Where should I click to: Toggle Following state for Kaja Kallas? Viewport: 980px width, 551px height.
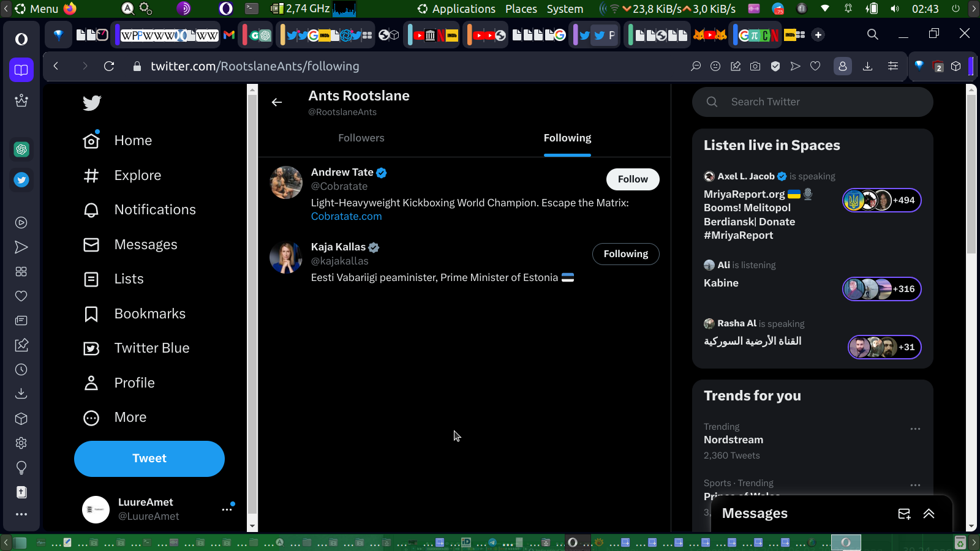[x=625, y=254]
